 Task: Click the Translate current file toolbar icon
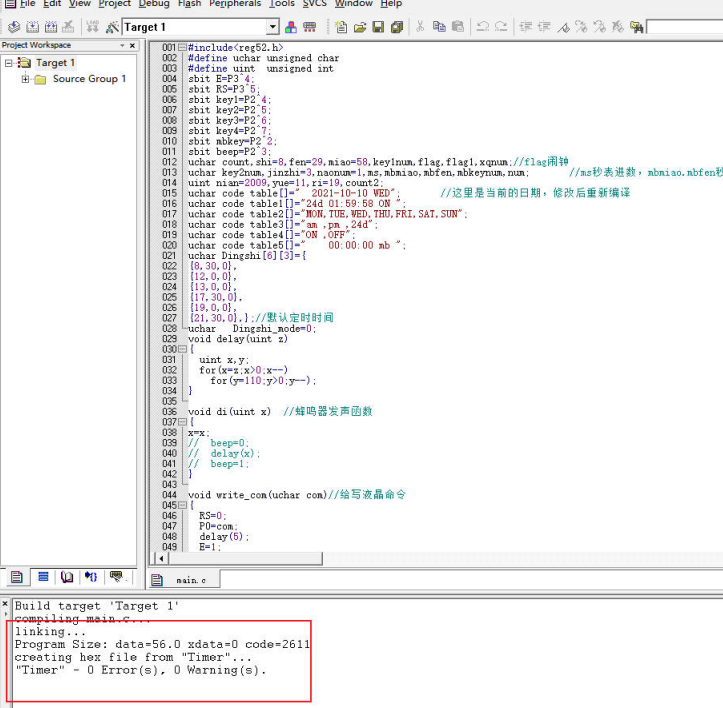click(14, 27)
